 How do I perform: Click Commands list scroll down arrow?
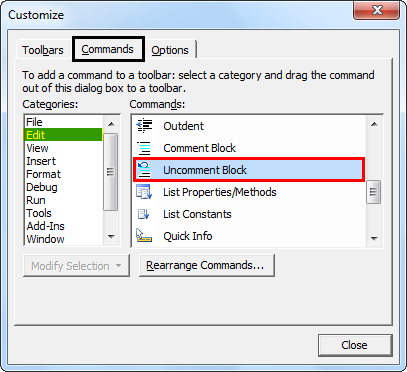374,238
